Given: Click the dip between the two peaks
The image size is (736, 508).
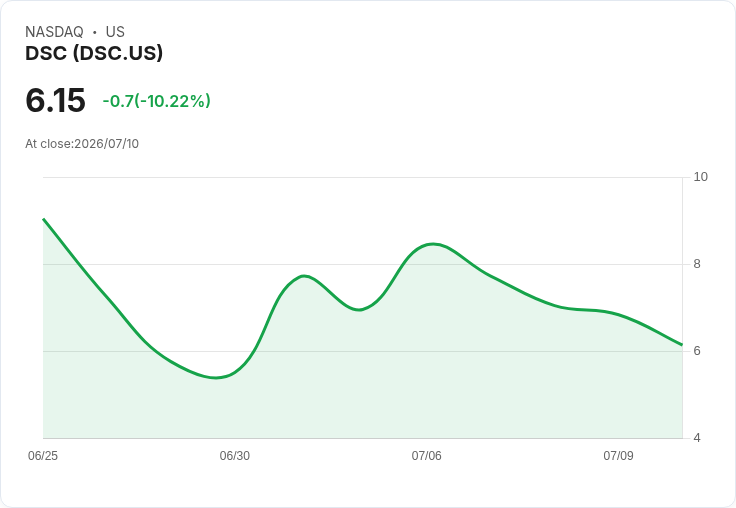Looking at the screenshot, I should coord(359,310).
